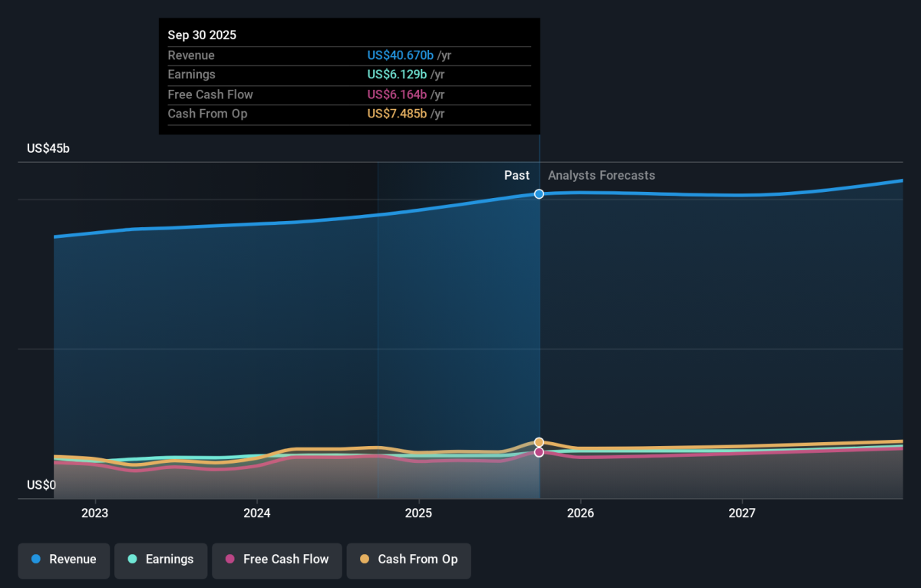921x588 pixels.
Task: Click the pink Free Cash Flow marker
Action: click(x=540, y=452)
